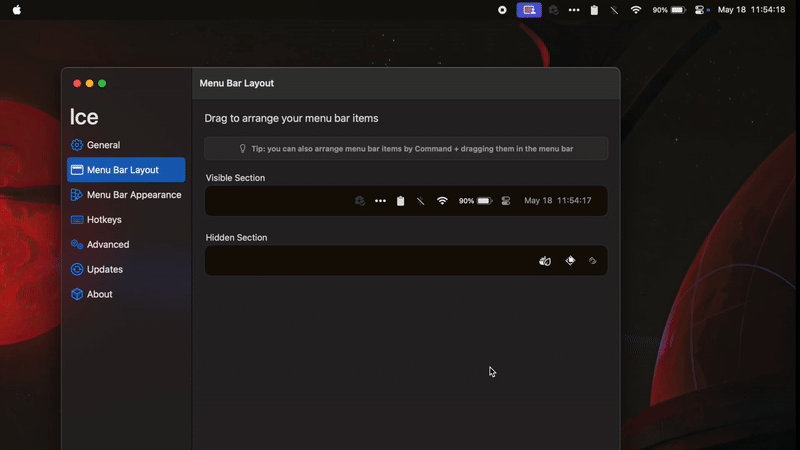Click the menu bar clock showing 11:54:18

tap(752, 10)
